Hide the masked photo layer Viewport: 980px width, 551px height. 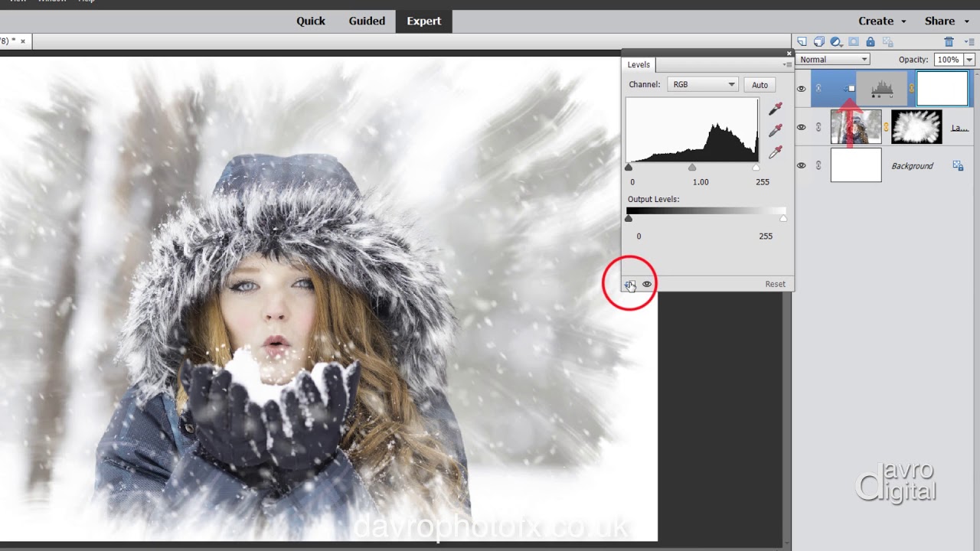(x=802, y=127)
